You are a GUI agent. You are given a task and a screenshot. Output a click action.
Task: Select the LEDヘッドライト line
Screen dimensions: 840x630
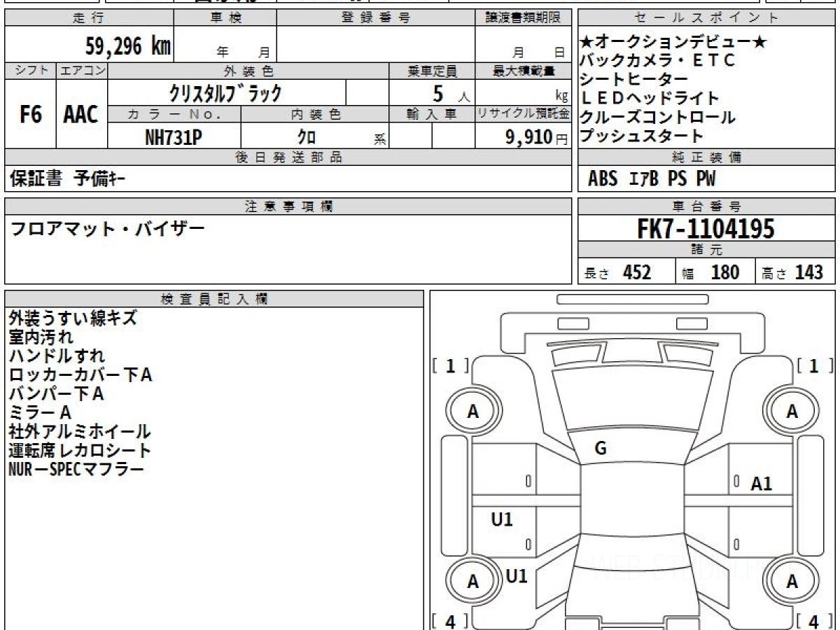[x=650, y=99]
